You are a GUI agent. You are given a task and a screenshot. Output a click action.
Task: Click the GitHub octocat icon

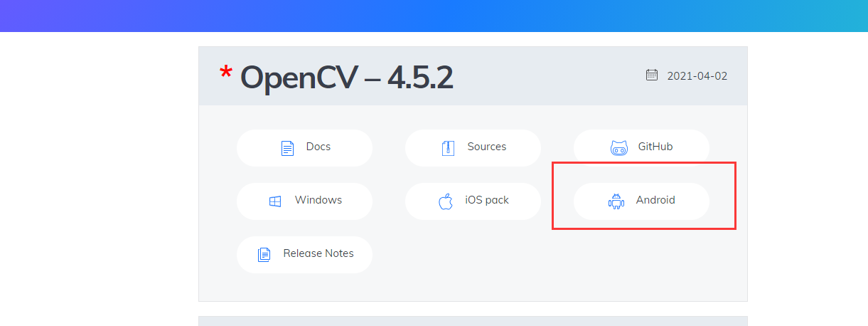(x=619, y=148)
